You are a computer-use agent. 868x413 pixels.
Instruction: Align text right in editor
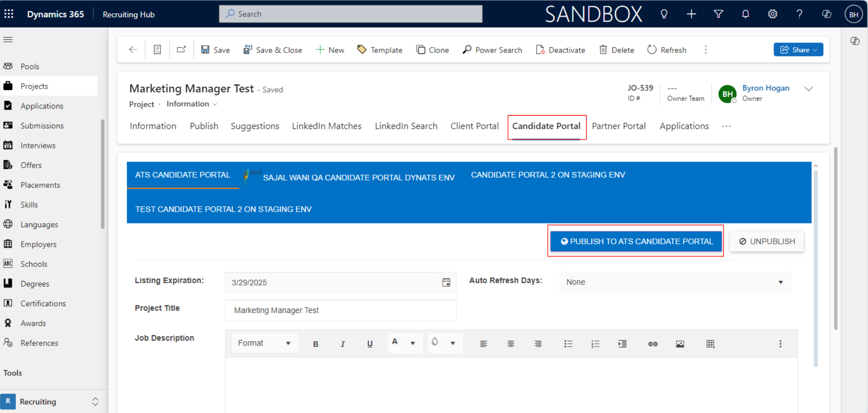coord(538,344)
